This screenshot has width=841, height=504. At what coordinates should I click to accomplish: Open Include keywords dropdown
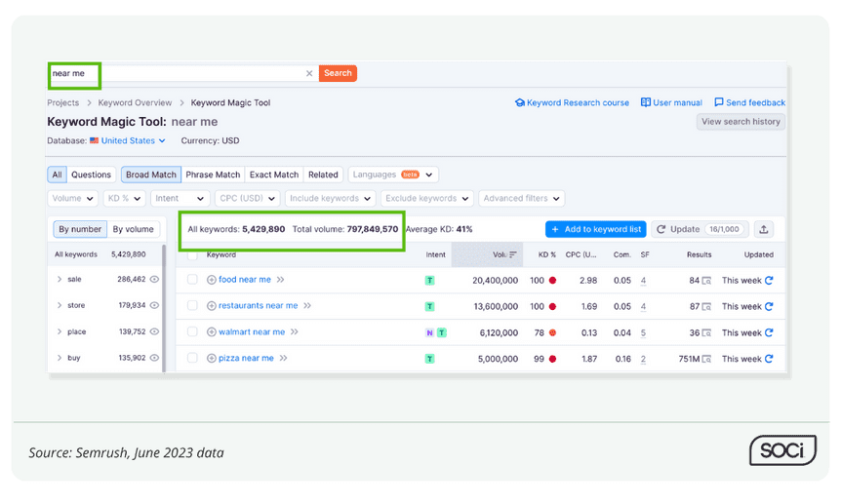(x=331, y=199)
